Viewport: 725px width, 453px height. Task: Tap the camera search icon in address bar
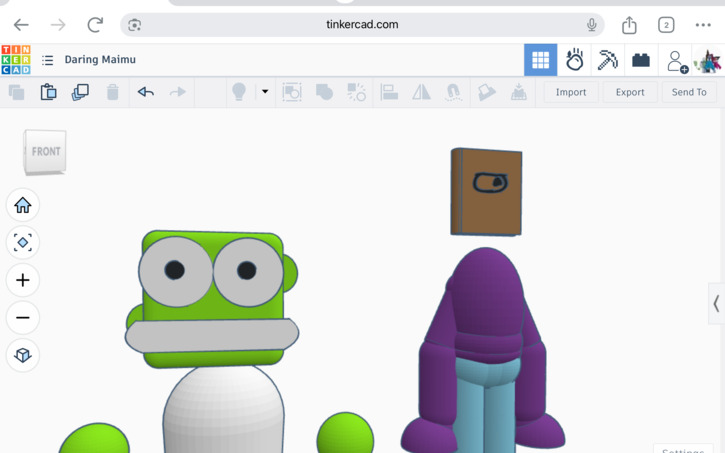135,24
